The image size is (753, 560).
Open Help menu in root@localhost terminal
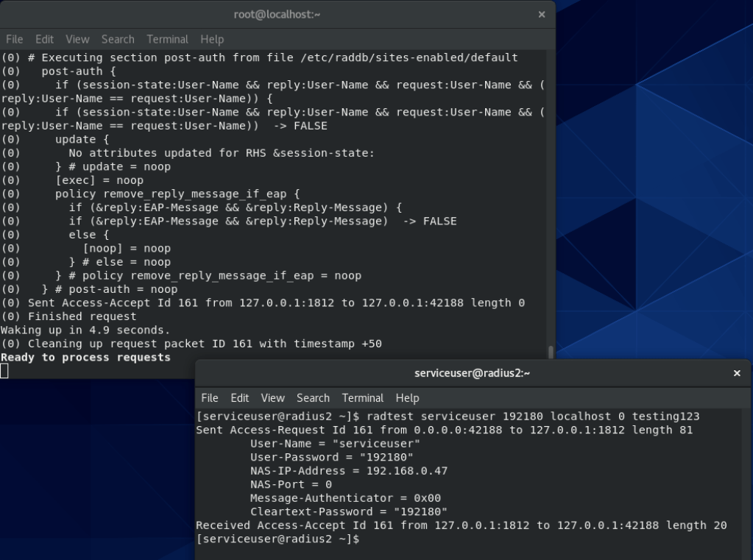pyautogui.click(x=212, y=39)
